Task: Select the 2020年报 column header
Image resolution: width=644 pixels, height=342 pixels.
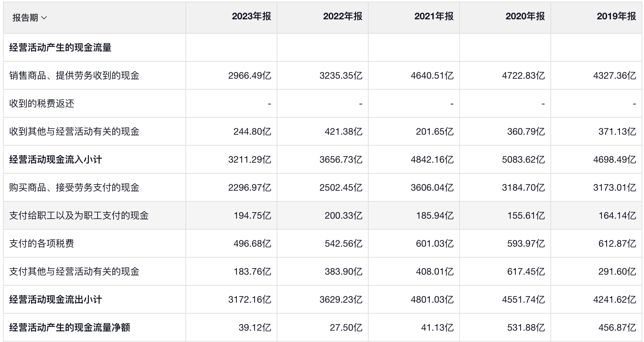Action: coord(525,16)
